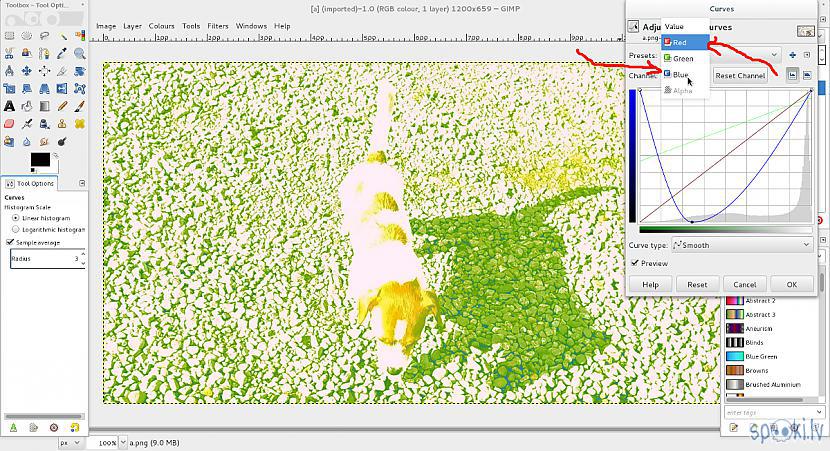Screen dimensions: 830x451
Task: Choose Red in the channel list
Action: pos(685,42)
